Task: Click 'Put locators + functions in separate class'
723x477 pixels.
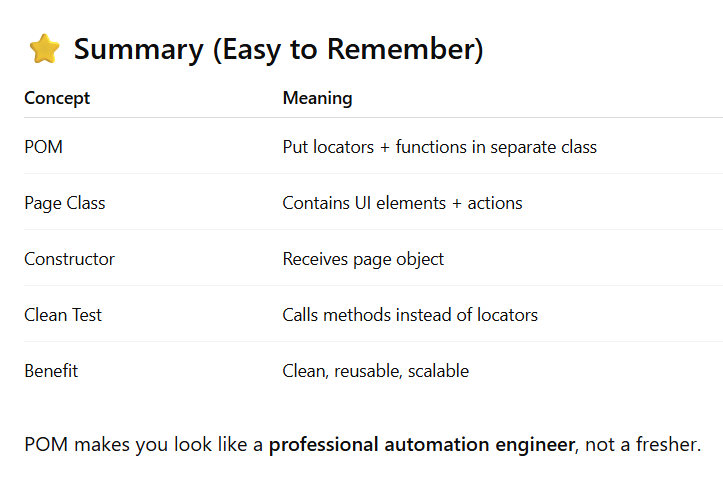Action: [439, 147]
